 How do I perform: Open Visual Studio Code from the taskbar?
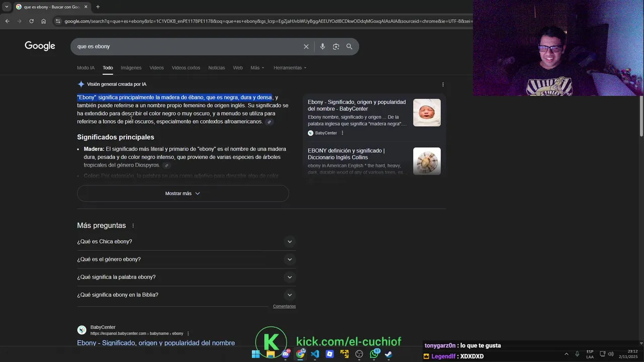click(x=315, y=354)
